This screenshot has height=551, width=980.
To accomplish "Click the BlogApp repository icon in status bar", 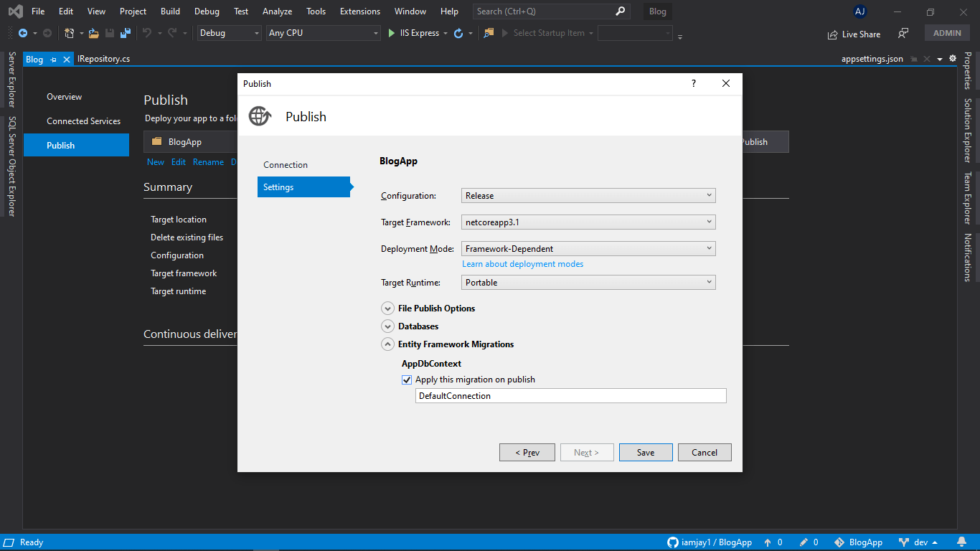I will pyautogui.click(x=839, y=542).
